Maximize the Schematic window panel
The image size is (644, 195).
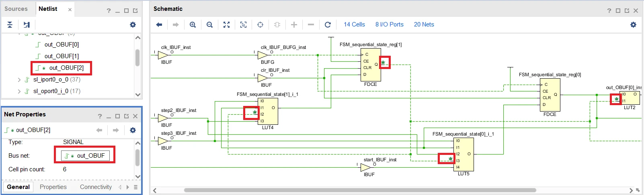[618, 11]
